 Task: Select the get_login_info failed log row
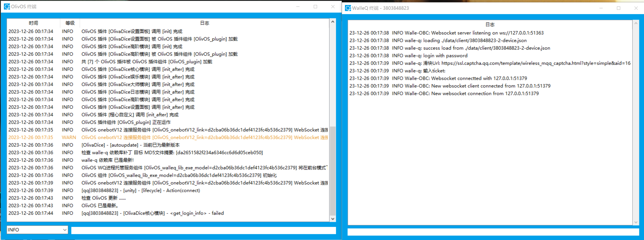pos(153,213)
